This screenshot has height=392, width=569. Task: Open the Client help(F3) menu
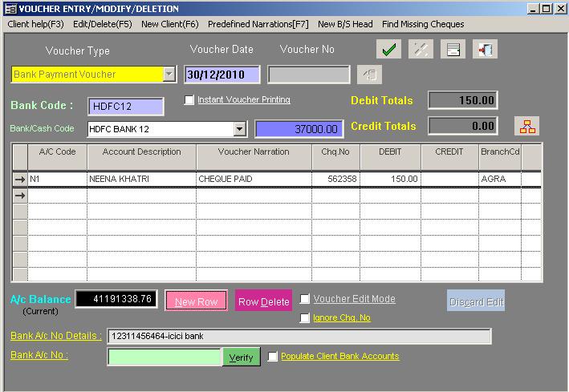coord(35,24)
